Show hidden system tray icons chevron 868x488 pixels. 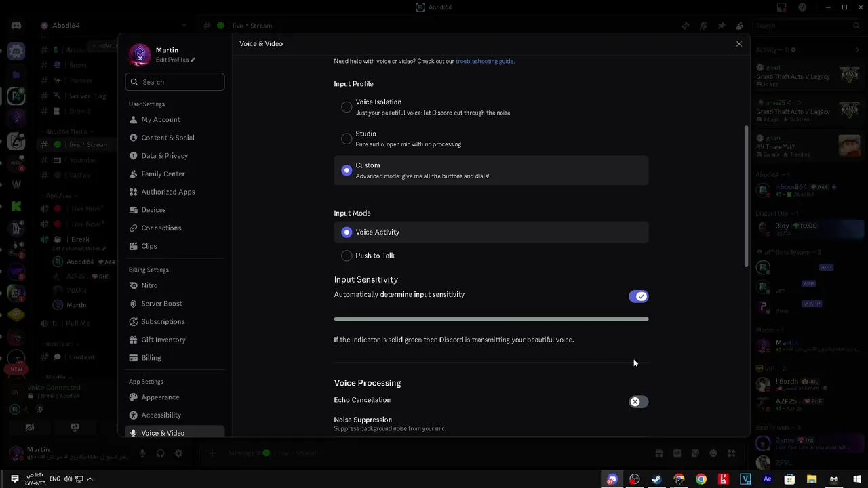pyautogui.click(x=90, y=479)
